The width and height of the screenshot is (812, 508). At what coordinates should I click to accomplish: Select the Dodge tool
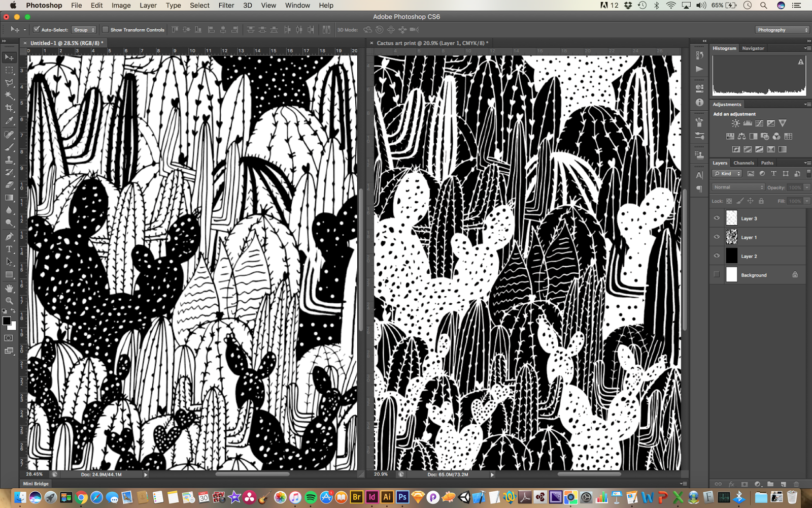[9, 224]
